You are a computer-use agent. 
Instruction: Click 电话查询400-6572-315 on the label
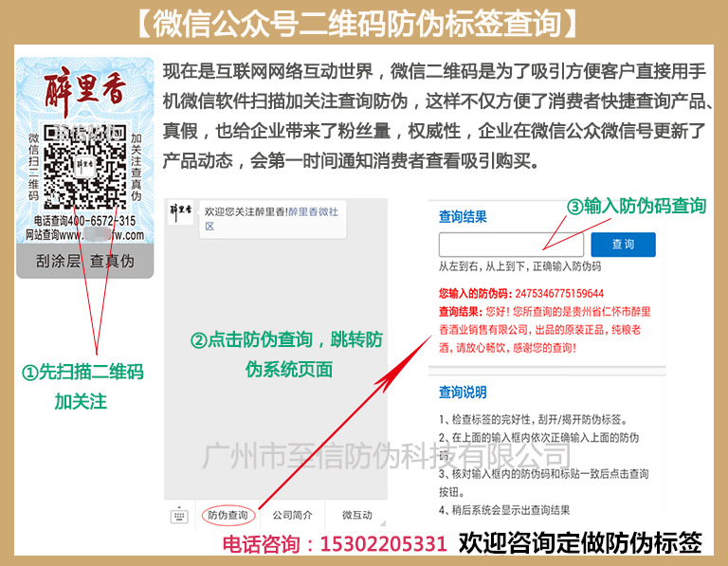click(85, 221)
